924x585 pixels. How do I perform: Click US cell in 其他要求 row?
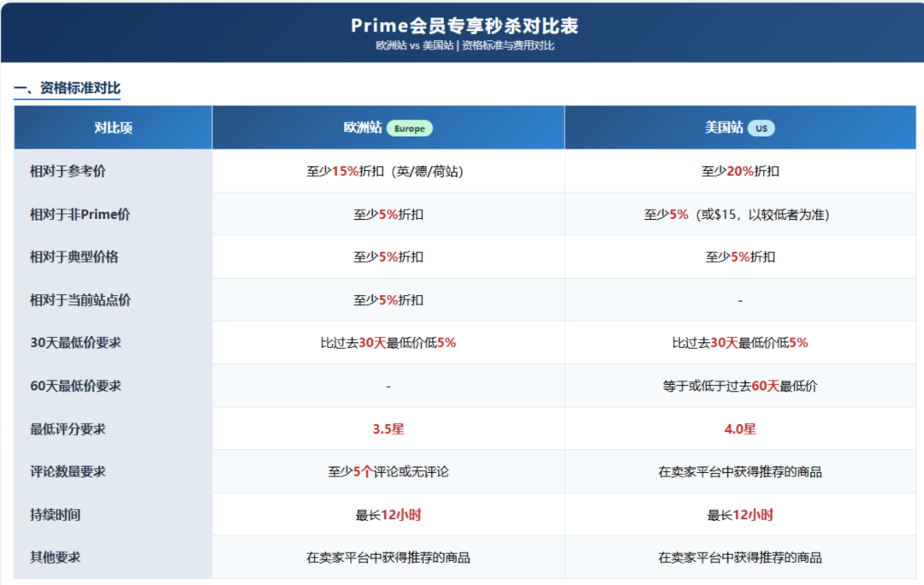[740, 558]
